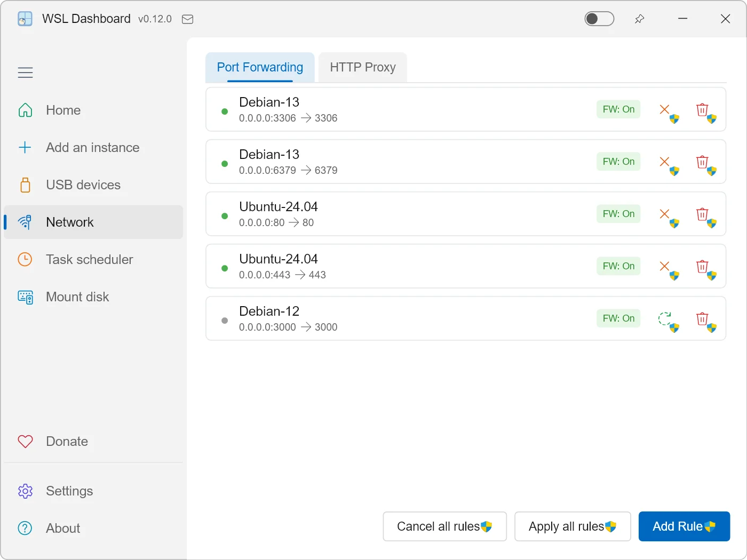Viewport: 747px width, 560px height.
Task: Toggle firewall badge on Ubuntu-24.04 port 80
Action: tap(618, 214)
